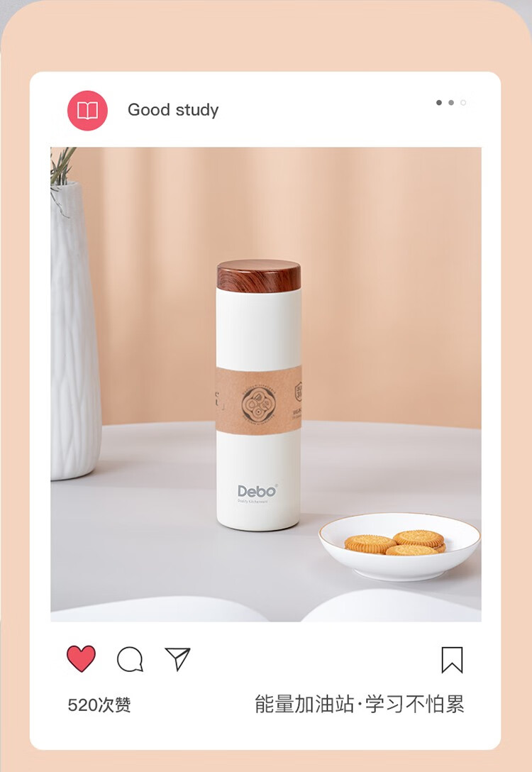Viewport: 532px width, 772px height.
Task: Click the Debo logo on bottle
Action: pyautogui.click(x=257, y=491)
